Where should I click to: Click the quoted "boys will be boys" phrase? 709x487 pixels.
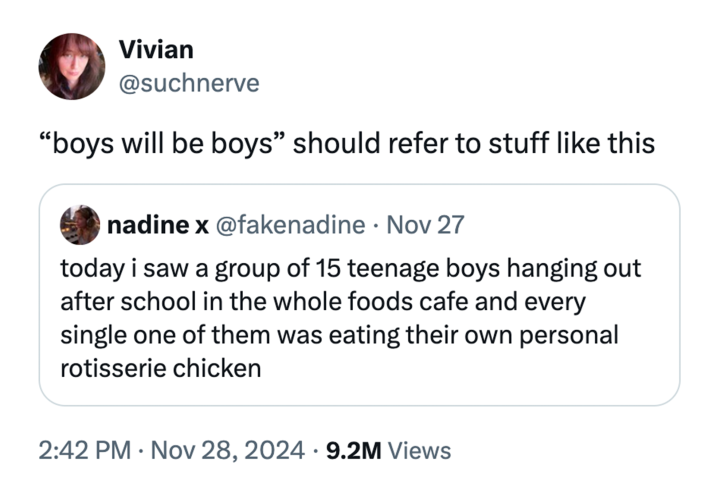(162, 145)
